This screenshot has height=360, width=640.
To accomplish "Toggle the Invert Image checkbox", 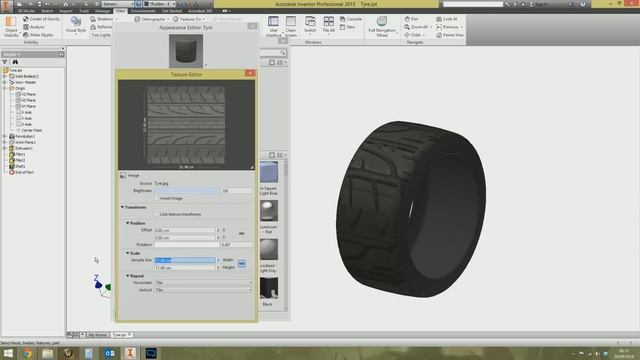I will coord(157,198).
